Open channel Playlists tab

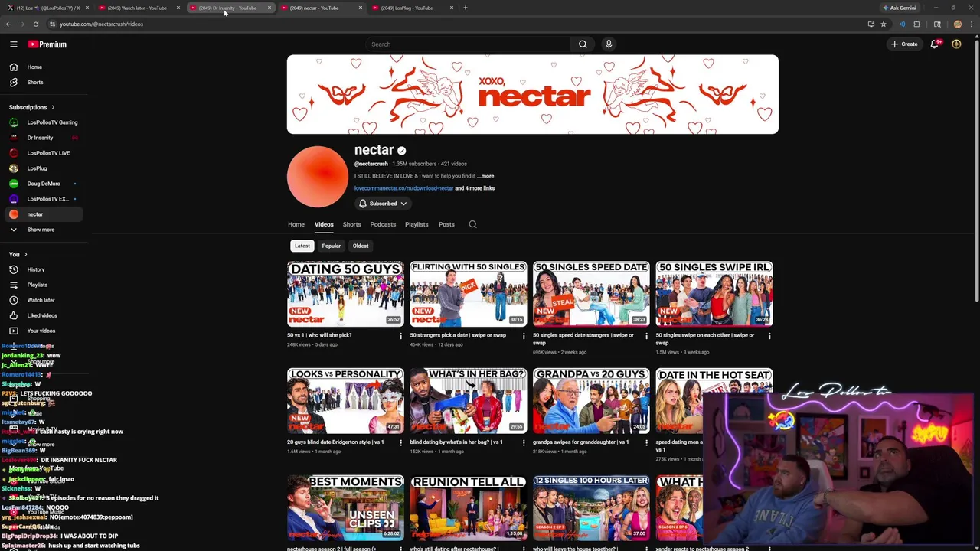[x=416, y=224]
